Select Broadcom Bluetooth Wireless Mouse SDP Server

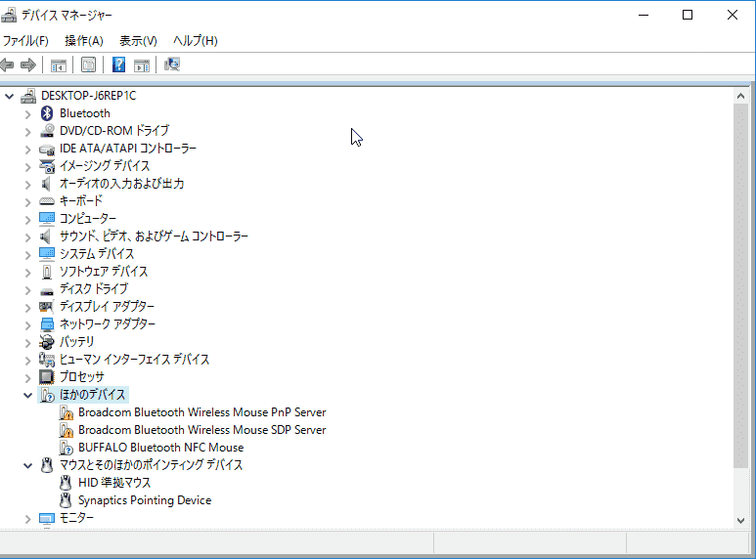pyautogui.click(x=202, y=430)
